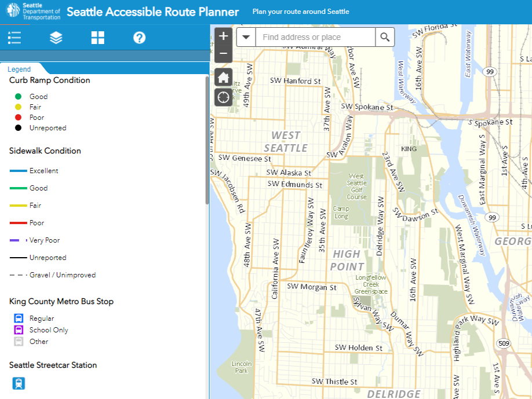Click the 509 highway shield

tap(504, 343)
